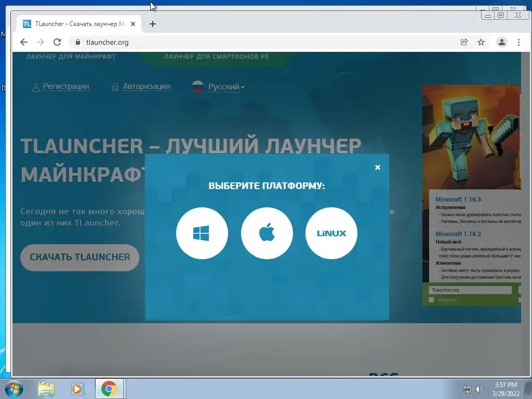Click СКАЧАТЬ TLAUNCHER button
Viewport: 532px width, 399px height.
coord(79,257)
